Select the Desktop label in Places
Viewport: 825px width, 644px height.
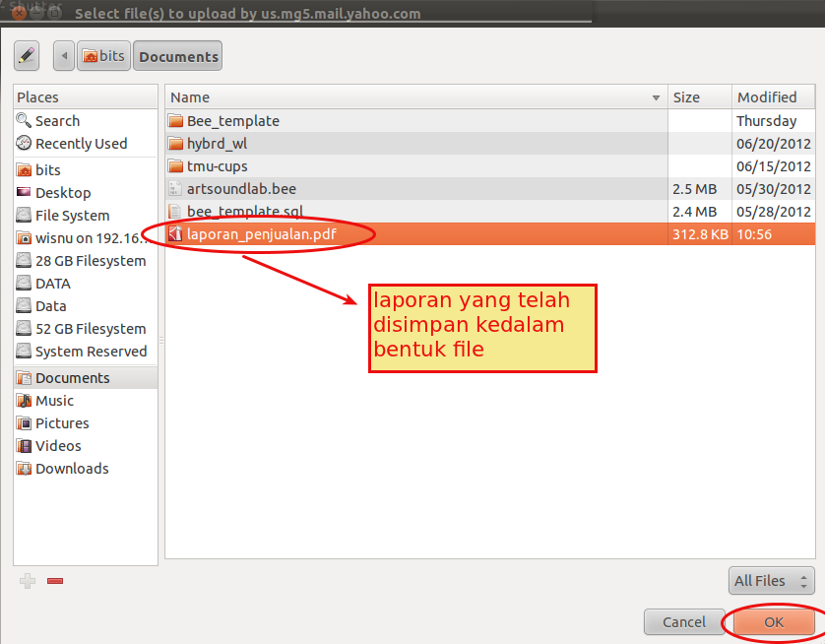click(x=63, y=193)
